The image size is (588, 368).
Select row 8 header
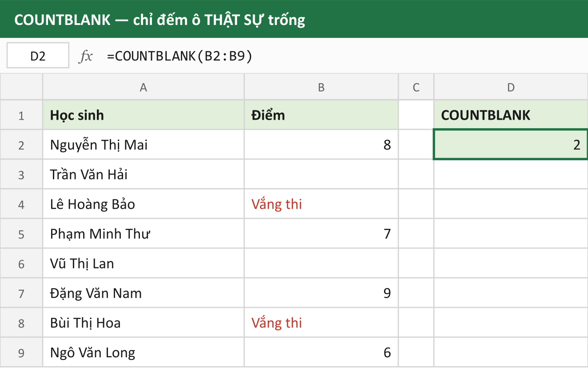point(21,323)
